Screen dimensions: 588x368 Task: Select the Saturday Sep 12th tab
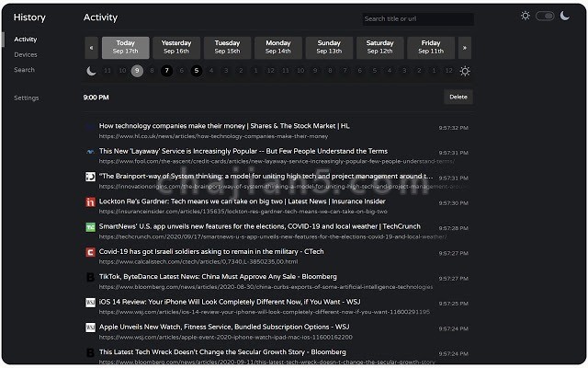tap(379, 48)
